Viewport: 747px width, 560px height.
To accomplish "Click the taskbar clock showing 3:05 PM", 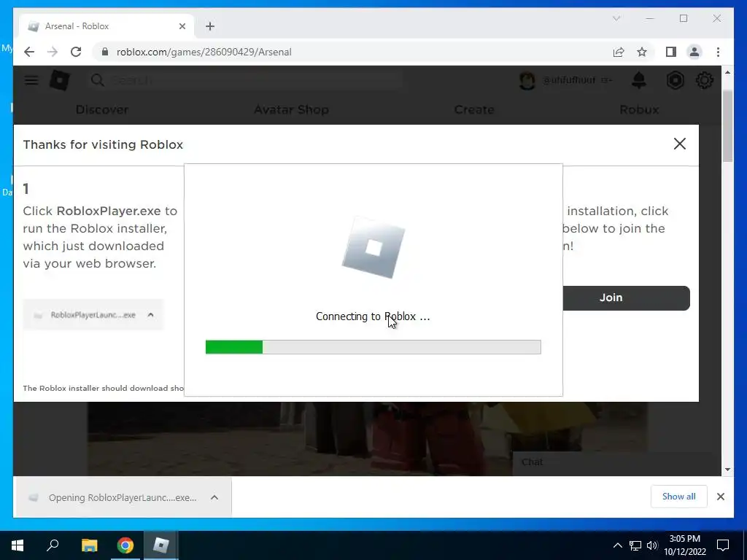I will click(684, 545).
